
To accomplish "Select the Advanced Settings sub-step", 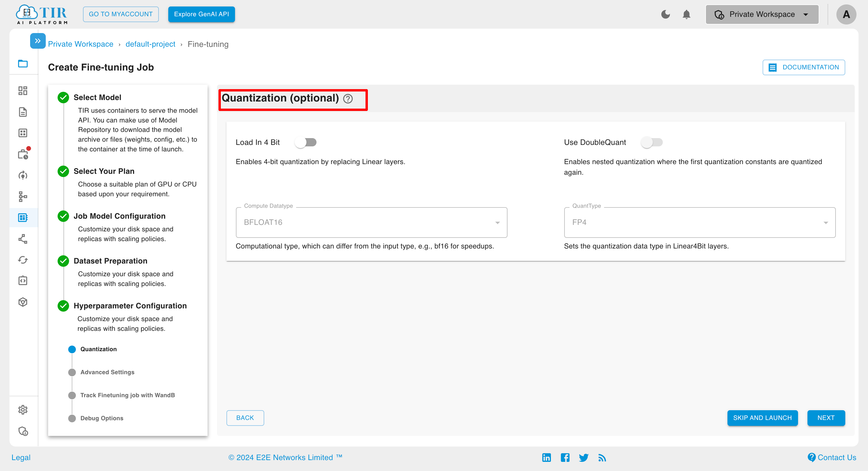I will (x=107, y=372).
